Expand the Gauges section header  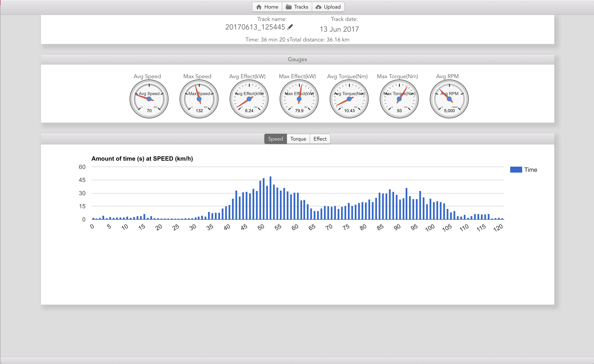pyautogui.click(x=297, y=59)
